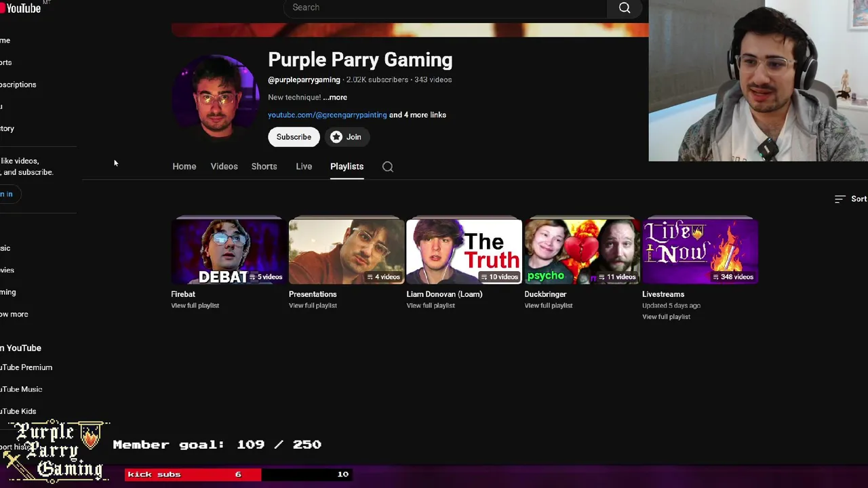The height and width of the screenshot is (488, 868).
Task: Click the search magnifier button
Action: click(625, 7)
